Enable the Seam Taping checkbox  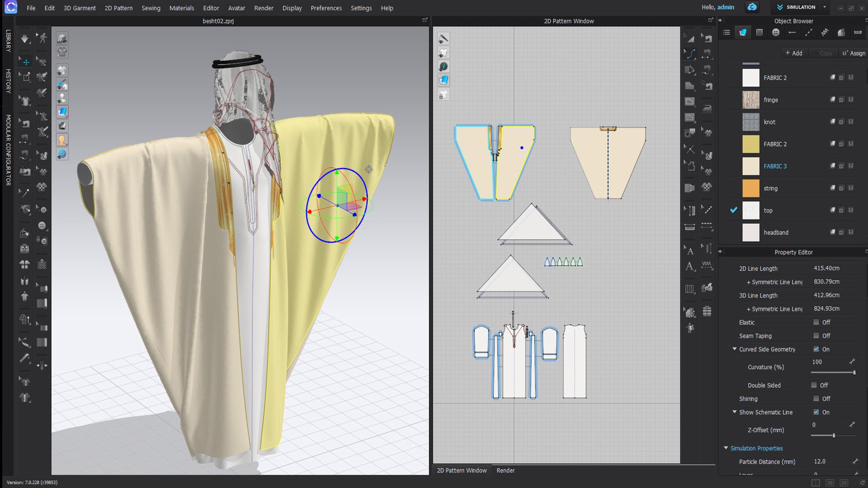(816, 336)
